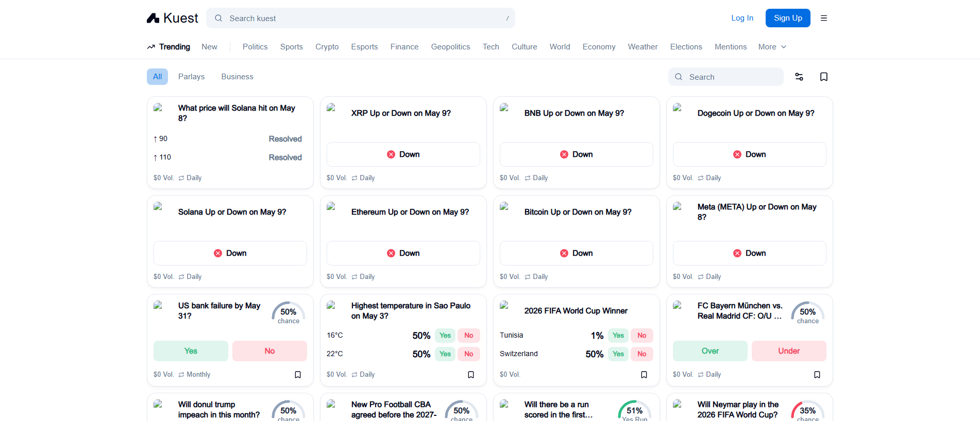Open the Will Neymar play market title

point(738,410)
